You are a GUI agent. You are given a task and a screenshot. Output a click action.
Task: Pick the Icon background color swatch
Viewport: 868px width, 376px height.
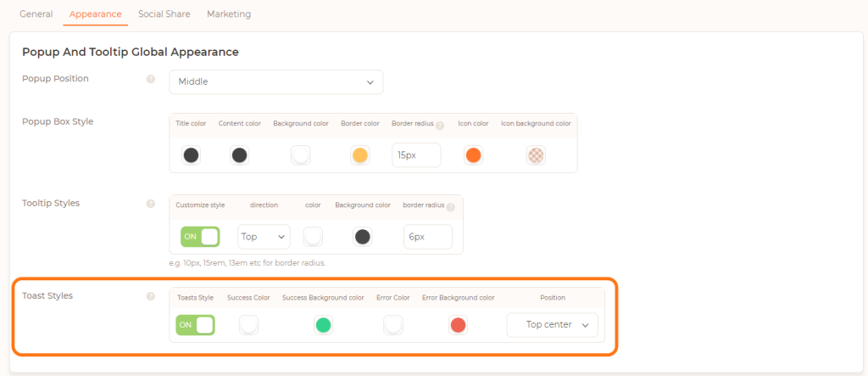[536, 155]
